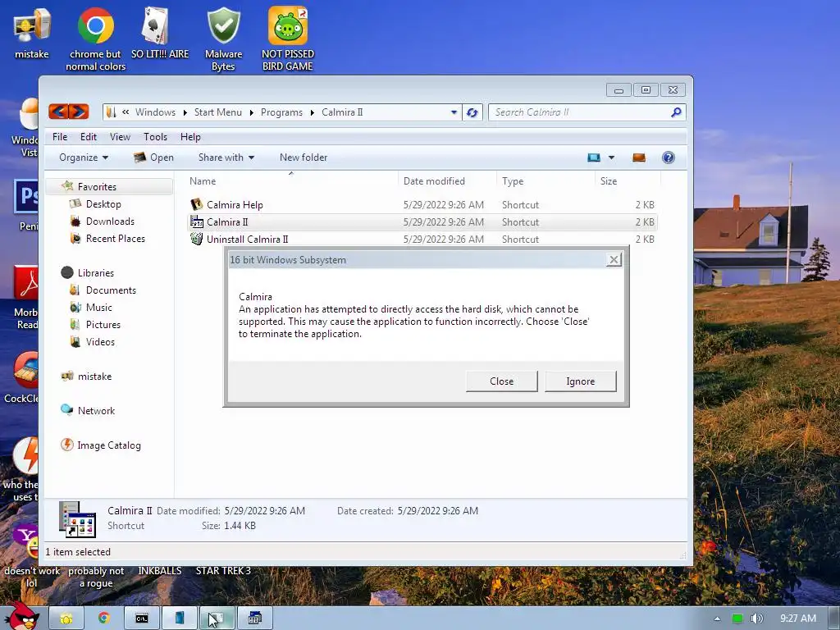Open the File menu
840x630 pixels.
(x=60, y=137)
